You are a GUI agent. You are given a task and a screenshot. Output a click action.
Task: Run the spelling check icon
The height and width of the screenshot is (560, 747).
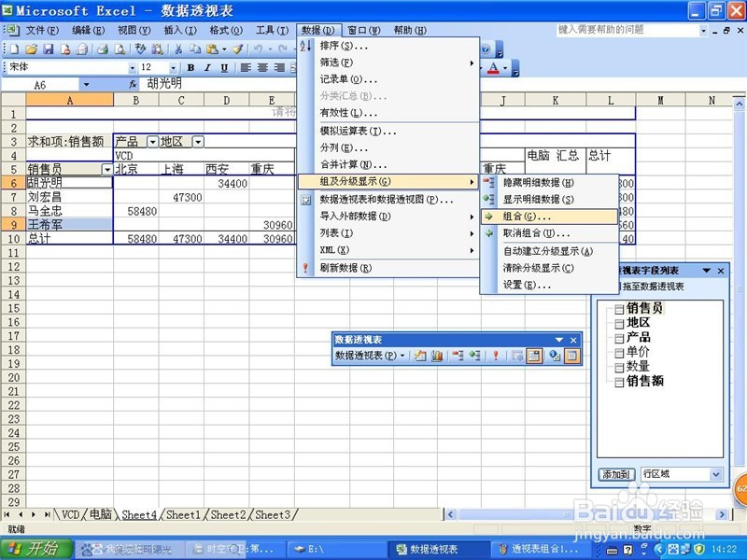(140, 49)
